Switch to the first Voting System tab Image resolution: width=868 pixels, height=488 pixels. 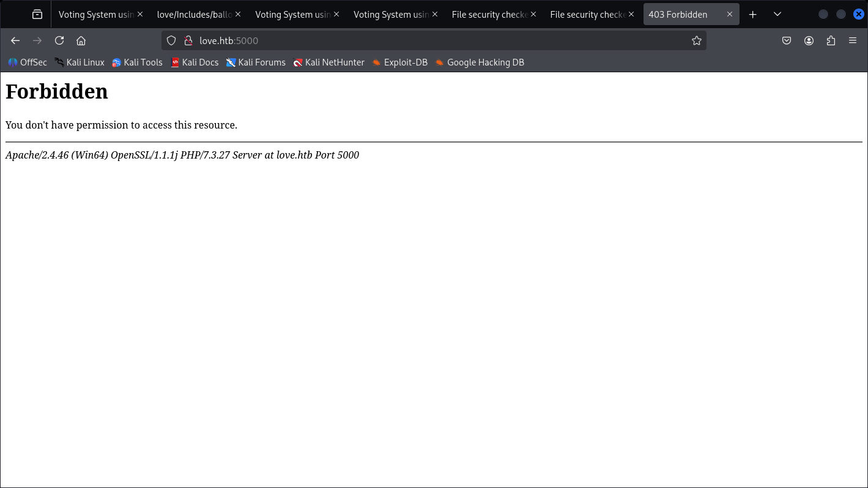(x=95, y=14)
